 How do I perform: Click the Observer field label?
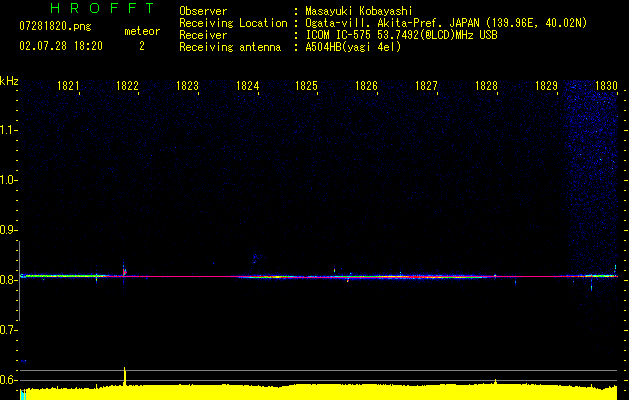point(203,11)
